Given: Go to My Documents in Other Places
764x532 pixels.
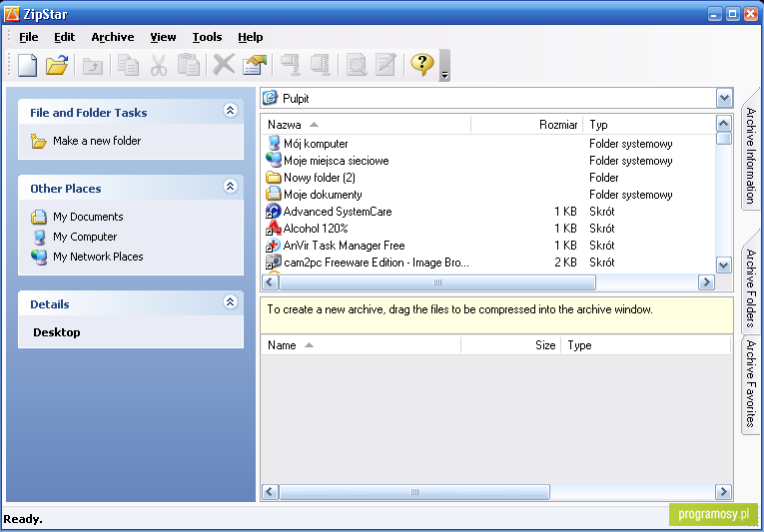Looking at the screenshot, I should point(88,217).
